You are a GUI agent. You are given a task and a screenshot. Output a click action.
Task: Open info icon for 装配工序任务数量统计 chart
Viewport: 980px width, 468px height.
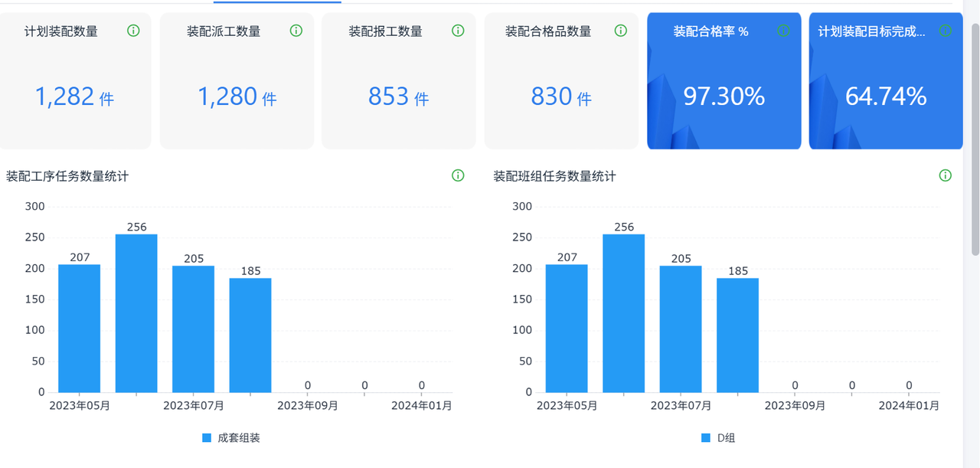tap(458, 175)
